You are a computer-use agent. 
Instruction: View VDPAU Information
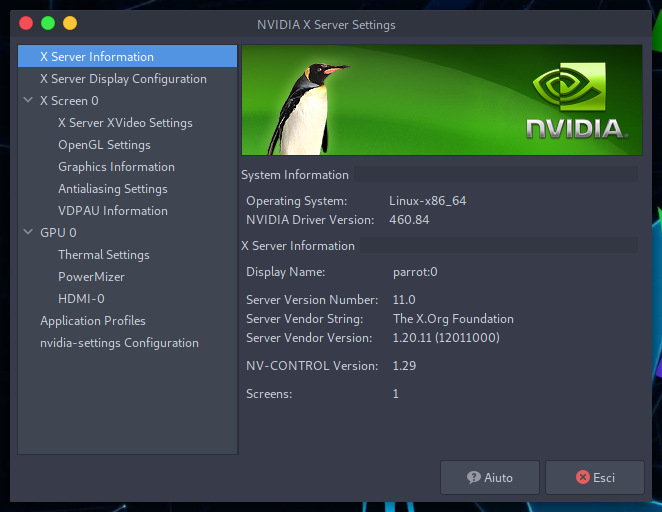coord(113,211)
